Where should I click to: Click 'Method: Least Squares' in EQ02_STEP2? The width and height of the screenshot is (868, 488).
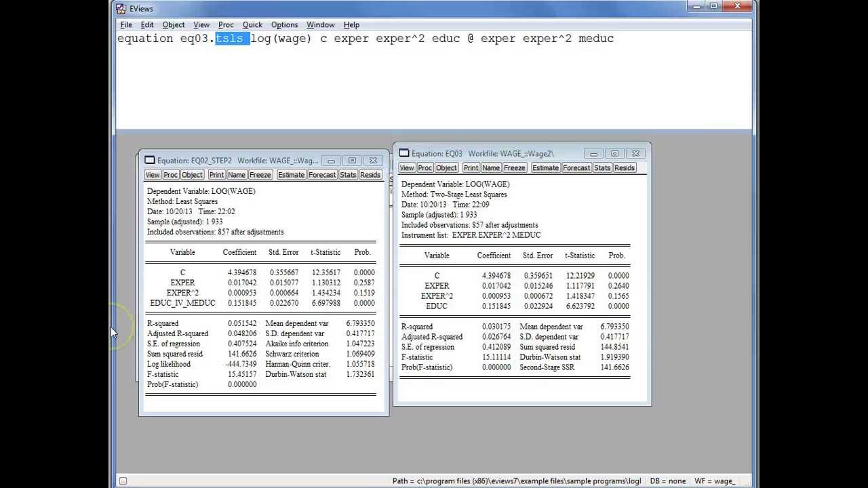(x=182, y=201)
